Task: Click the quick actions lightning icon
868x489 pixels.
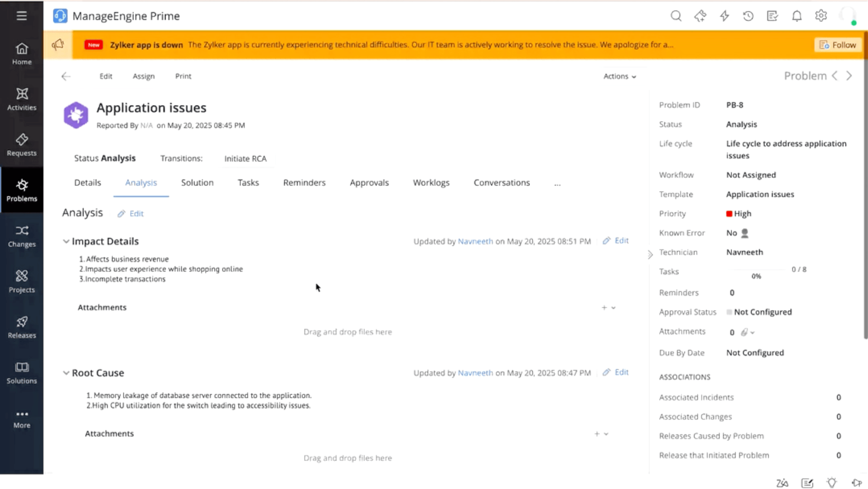Action: pos(724,16)
